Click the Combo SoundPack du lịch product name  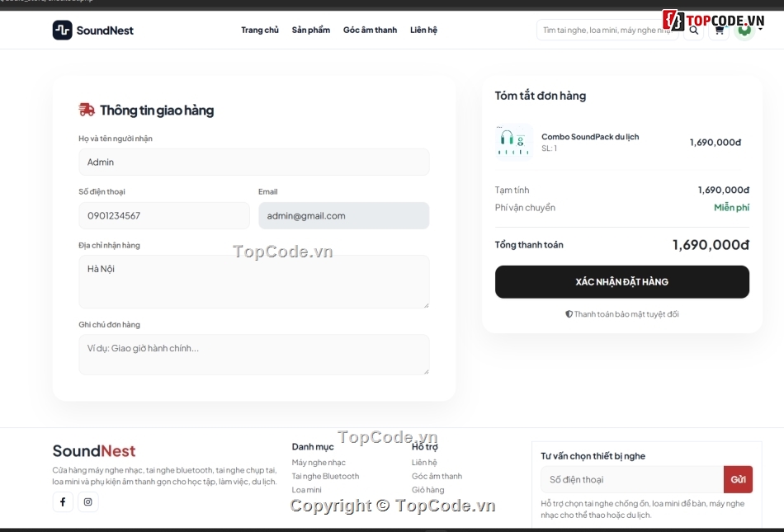point(590,136)
